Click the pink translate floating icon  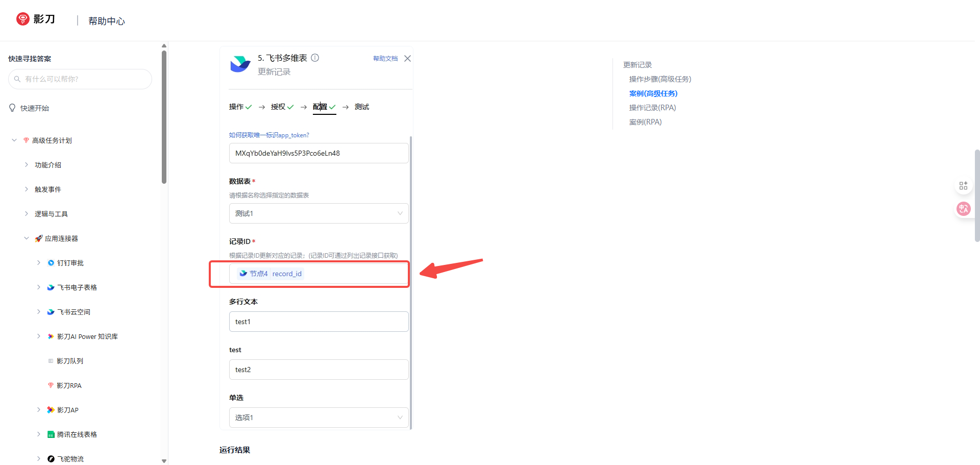pyautogui.click(x=963, y=209)
